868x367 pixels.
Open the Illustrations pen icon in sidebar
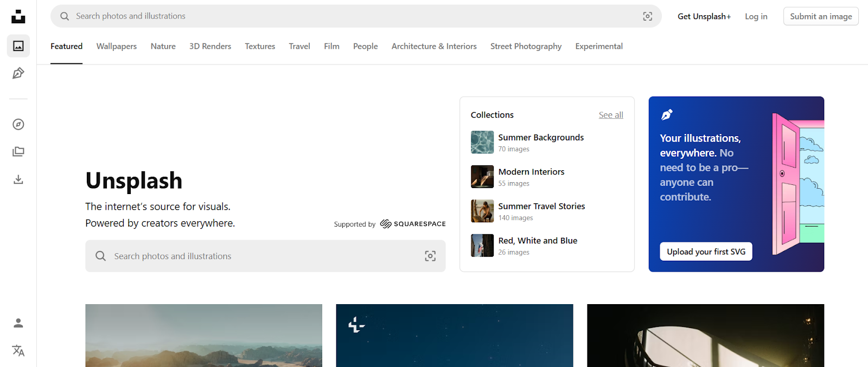pyautogui.click(x=18, y=73)
